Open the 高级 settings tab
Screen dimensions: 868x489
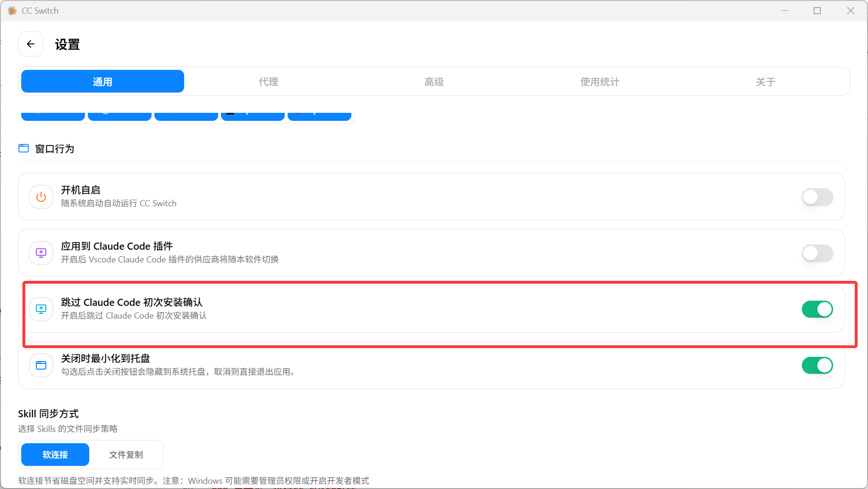(434, 81)
